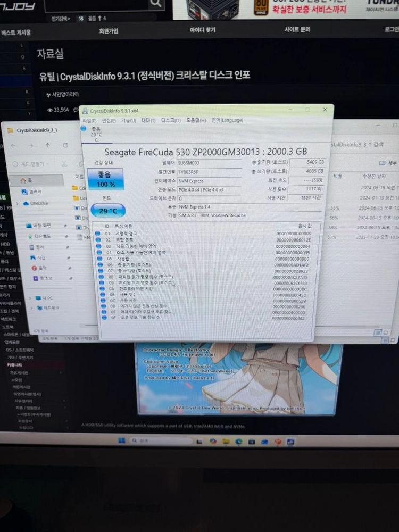The height and width of the screenshot is (532, 399).
Task: Click the Cut scissors icon in File Explorer
Action: [x=64, y=164]
